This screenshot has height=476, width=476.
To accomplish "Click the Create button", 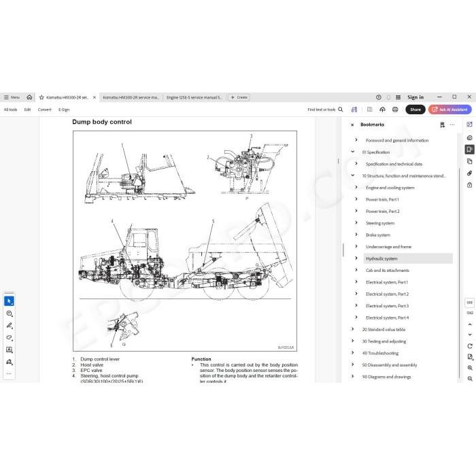I will coord(239,97).
